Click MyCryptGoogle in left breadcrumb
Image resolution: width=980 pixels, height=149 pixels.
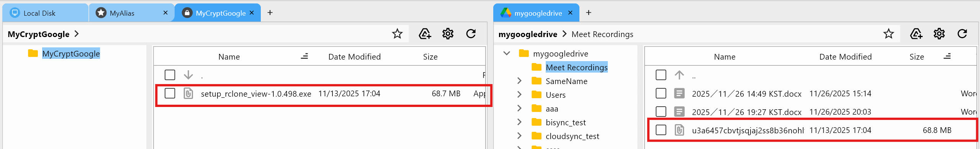(38, 34)
